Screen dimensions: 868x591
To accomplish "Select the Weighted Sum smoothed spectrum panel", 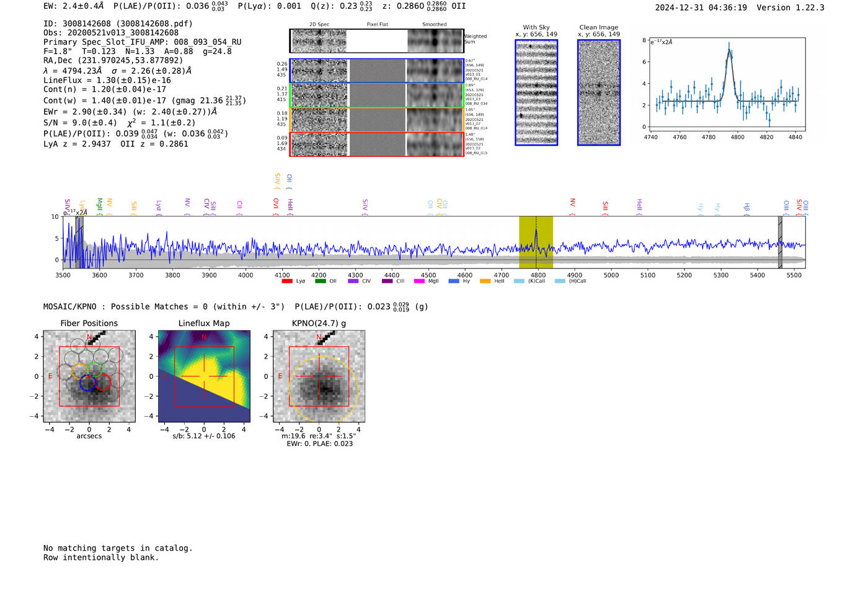I will coord(435,41).
